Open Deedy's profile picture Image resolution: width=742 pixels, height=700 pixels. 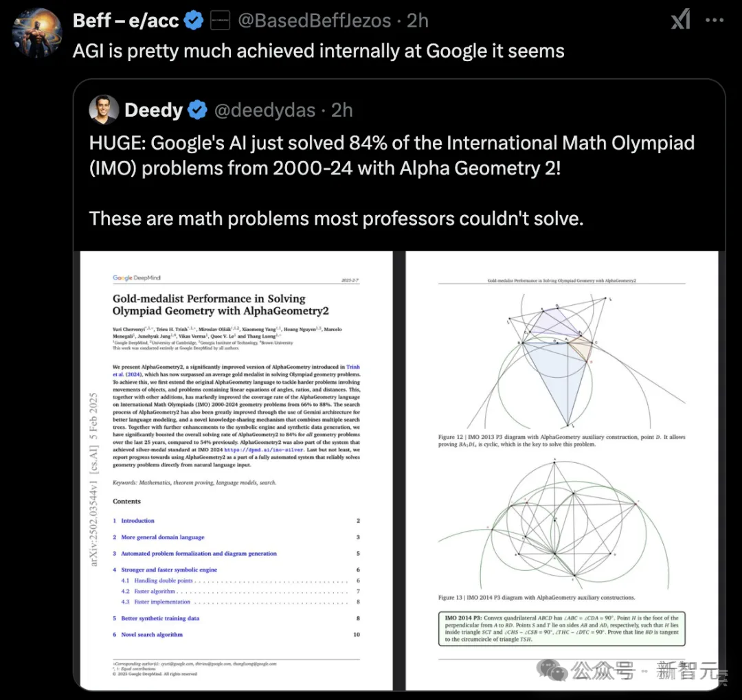pyautogui.click(x=104, y=110)
